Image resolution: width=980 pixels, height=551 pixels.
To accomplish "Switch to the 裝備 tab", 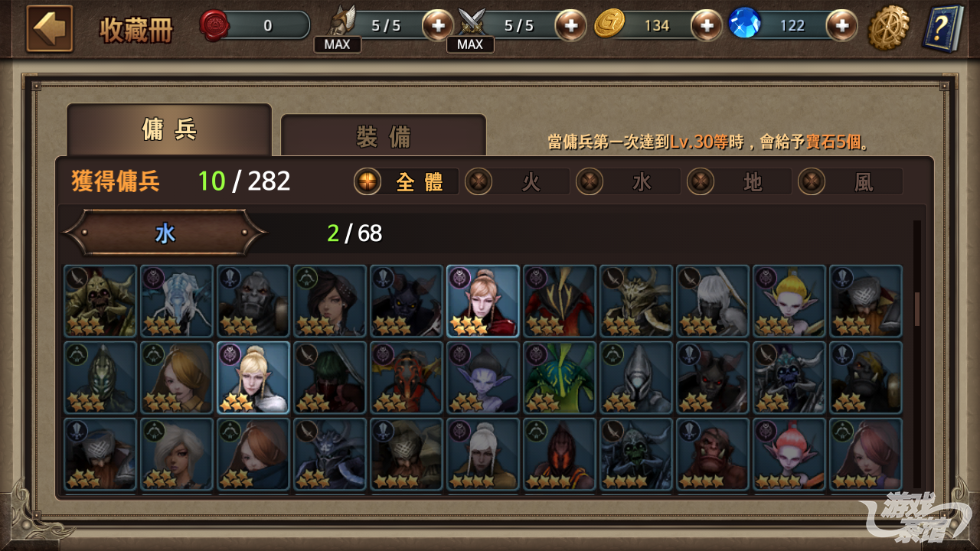I will [x=384, y=136].
